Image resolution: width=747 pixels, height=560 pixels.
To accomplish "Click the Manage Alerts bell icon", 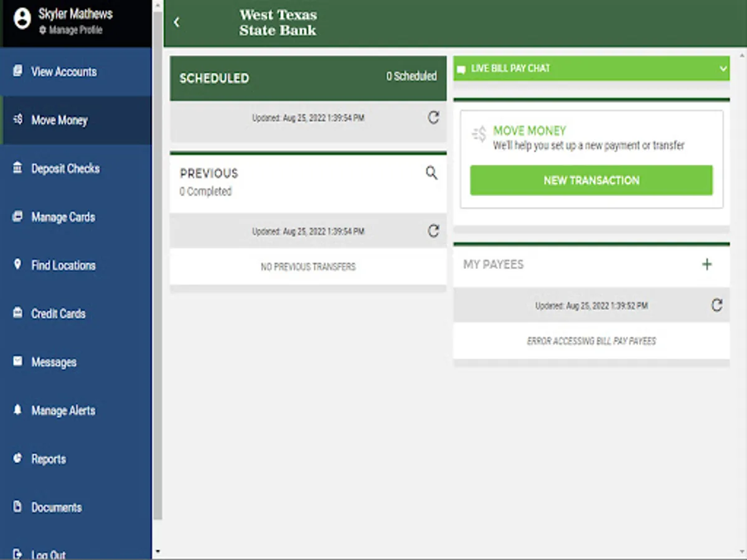I will click(19, 411).
